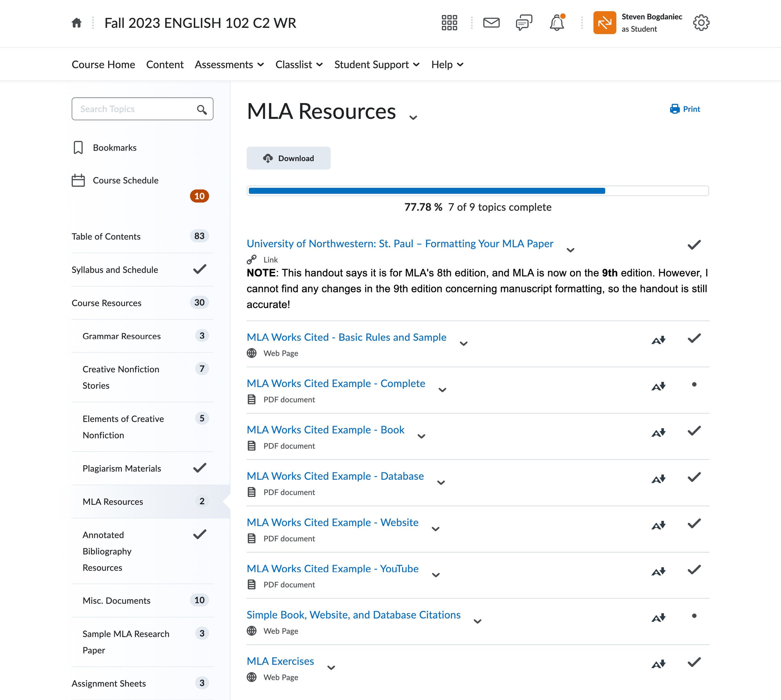The height and width of the screenshot is (700, 781).
Task: Open the Assessments dropdown menu
Action: click(229, 65)
